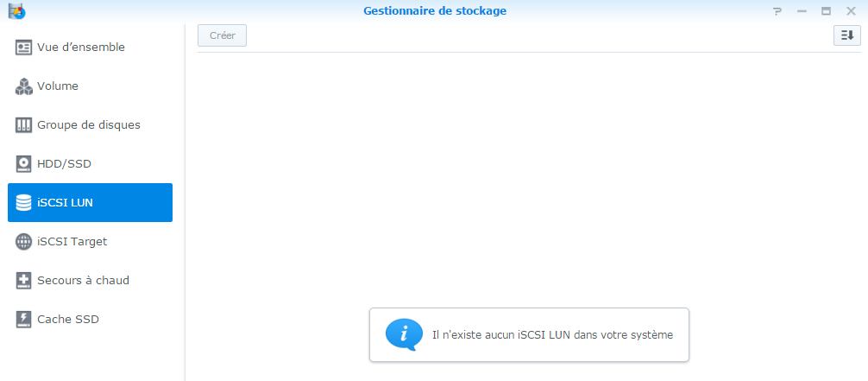Click the iSCSI LUN database icon
Image resolution: width=868 pixels, height=381 pixels.
[23, 203]
